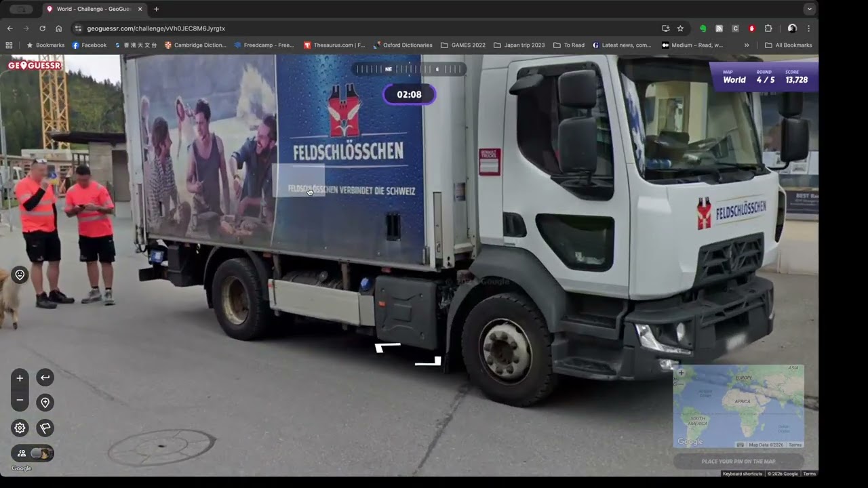This screenshot has width=868, height=488.
Task: Click the site info icon in address bar
Action: click(78, 28)
